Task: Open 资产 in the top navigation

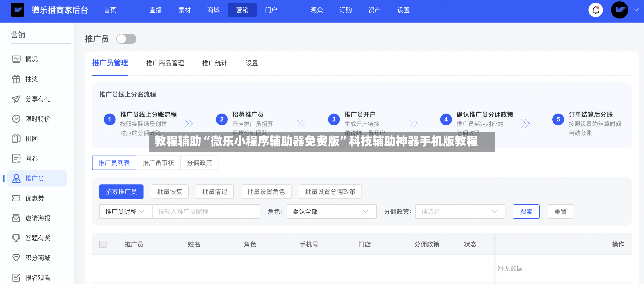Action: 375,10
